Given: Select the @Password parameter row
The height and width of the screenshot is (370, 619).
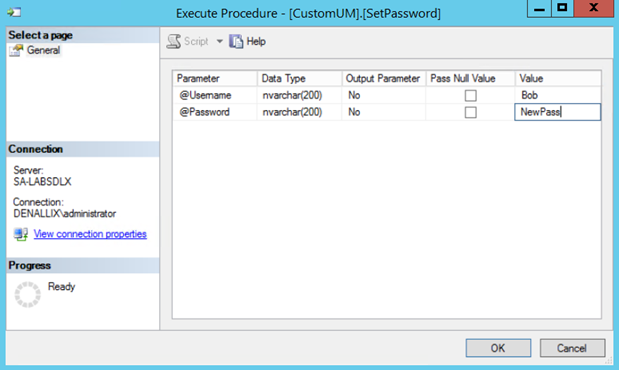Looking at the screenshot, I should click(x=387, y=112).
